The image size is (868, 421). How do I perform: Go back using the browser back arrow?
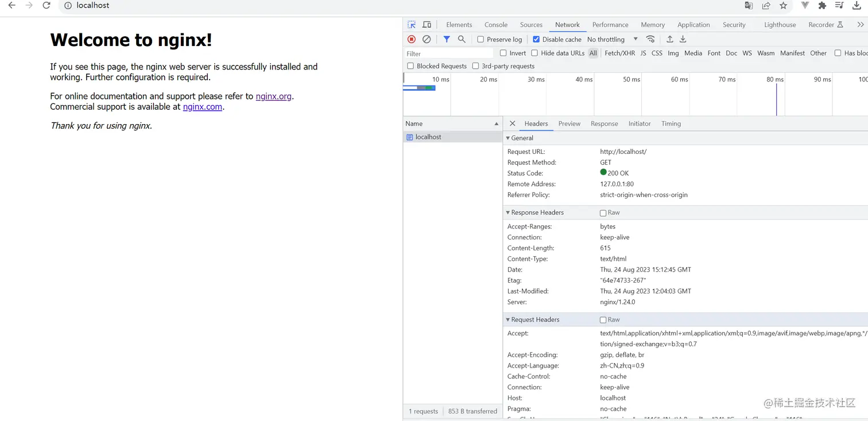11,6
